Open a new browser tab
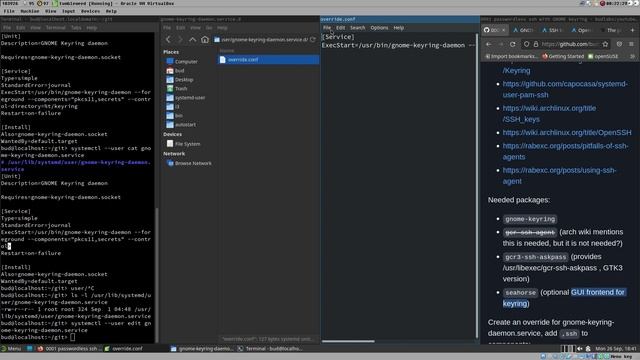Viewport: 640px width, 360px height. click(x=632, y=30)
